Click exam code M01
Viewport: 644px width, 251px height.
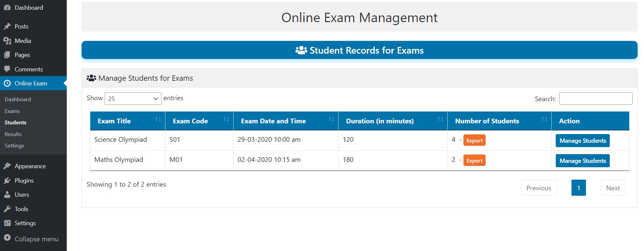pos(176,160)
